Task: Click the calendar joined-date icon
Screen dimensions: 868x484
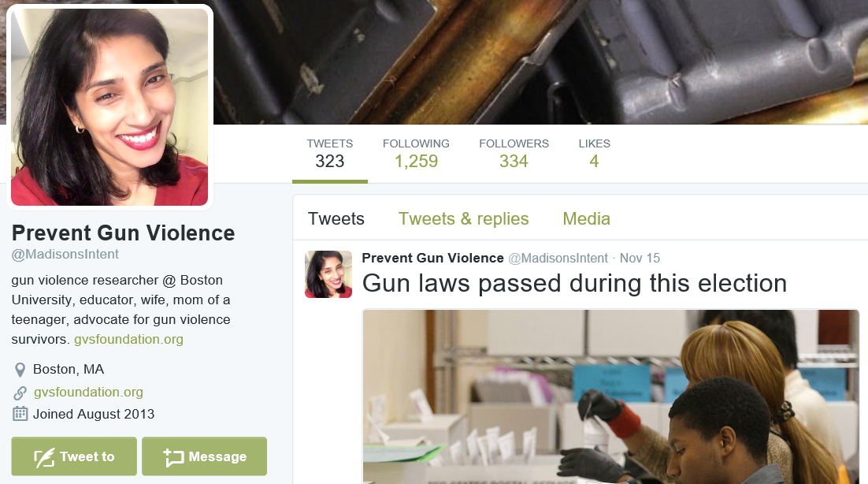Action: click(x=20, y=414)
